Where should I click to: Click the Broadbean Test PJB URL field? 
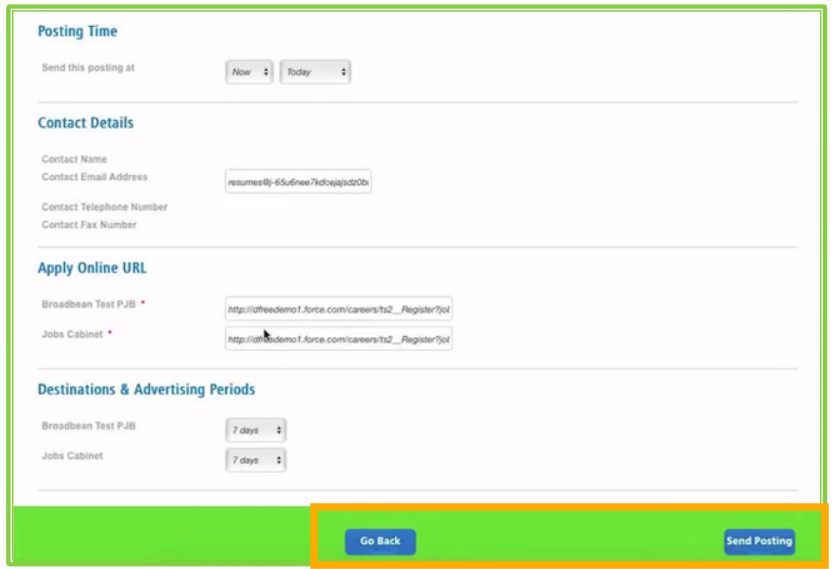339,309
